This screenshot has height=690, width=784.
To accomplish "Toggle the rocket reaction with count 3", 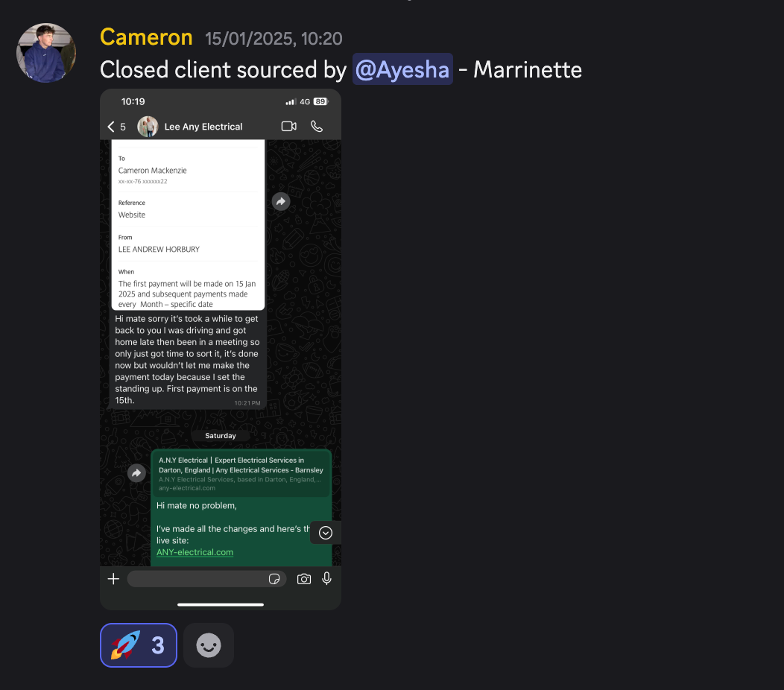I will (x=139, y=645).
